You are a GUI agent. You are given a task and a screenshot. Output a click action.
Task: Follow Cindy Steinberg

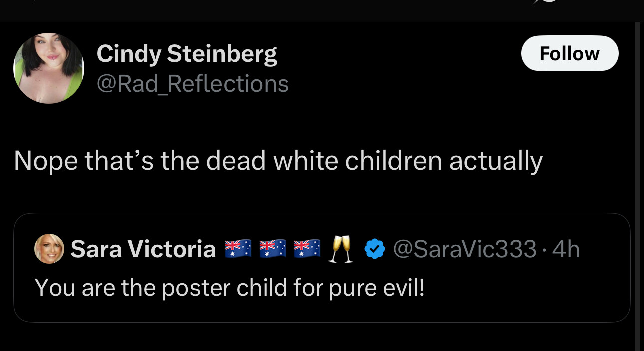coord(570,53)
